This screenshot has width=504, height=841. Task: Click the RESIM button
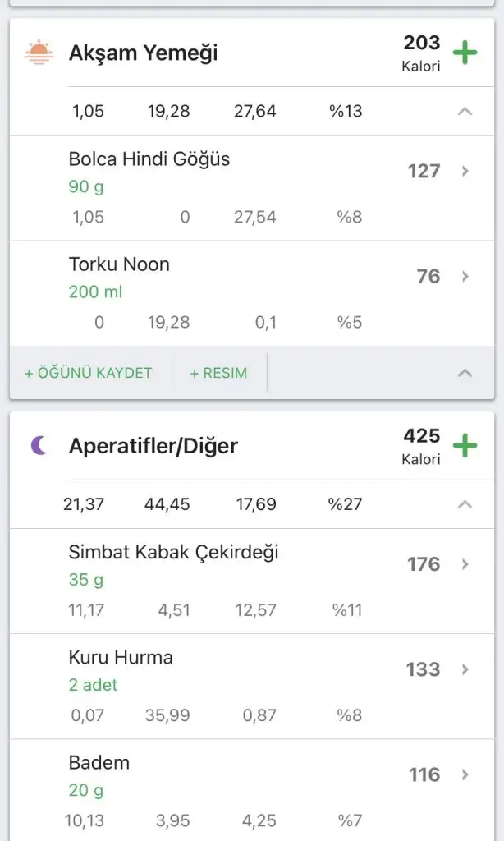[218, 373]
